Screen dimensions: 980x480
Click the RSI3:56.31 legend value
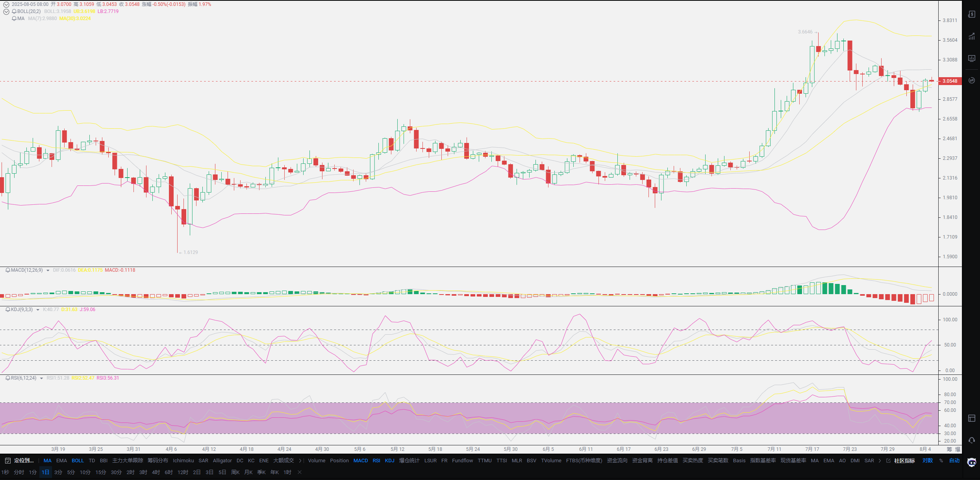[108, 378]
